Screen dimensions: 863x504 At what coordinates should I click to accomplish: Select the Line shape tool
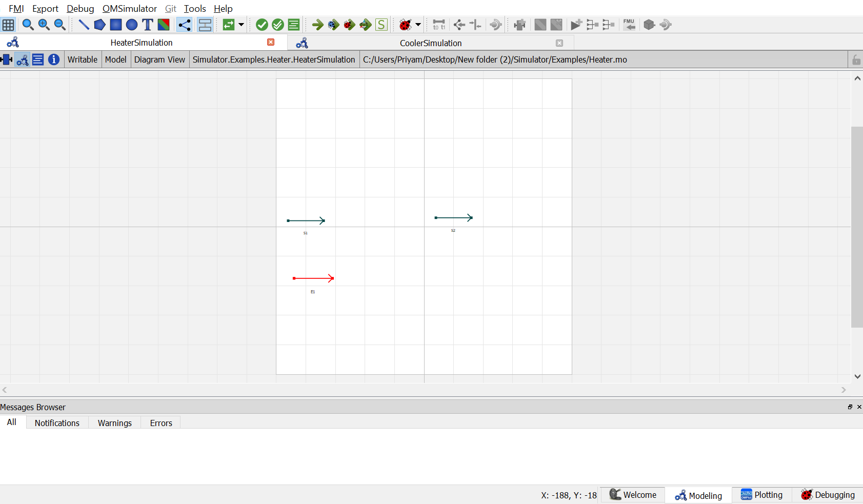point(84,25)
